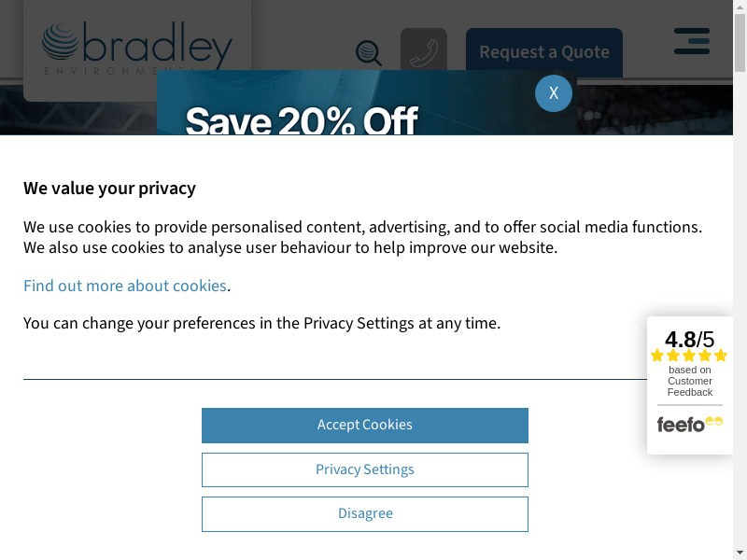Image resolution: width=747 pixels, height=560 pixels.
Task: Open the search magnifier icon
Action: tap(369, 53)
